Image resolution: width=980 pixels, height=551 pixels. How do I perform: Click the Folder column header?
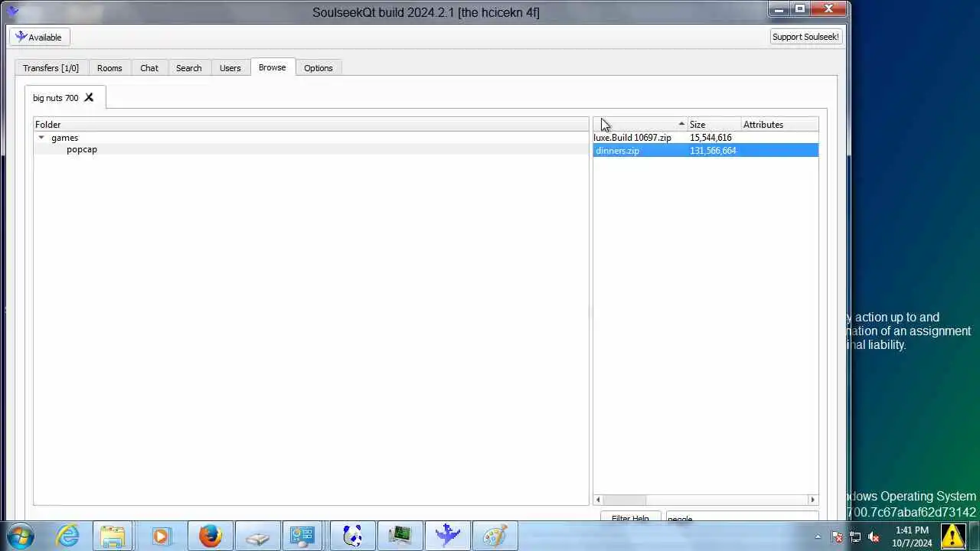coord(311,124)
